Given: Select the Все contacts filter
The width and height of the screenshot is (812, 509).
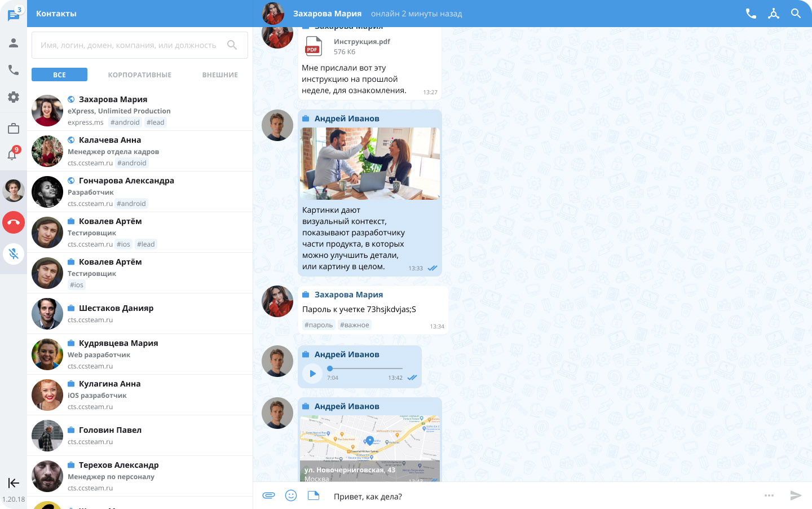Looking at the screenshot, I should point(59,74).
